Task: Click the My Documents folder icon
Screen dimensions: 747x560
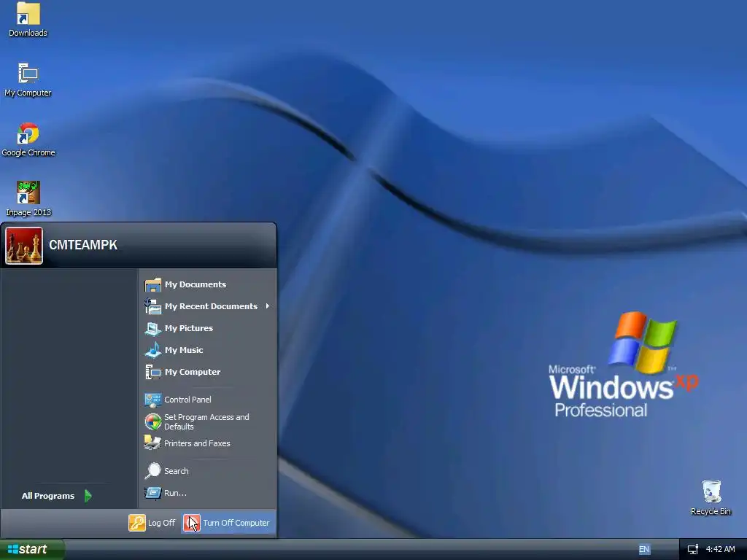Action: [x=153, y=285]
